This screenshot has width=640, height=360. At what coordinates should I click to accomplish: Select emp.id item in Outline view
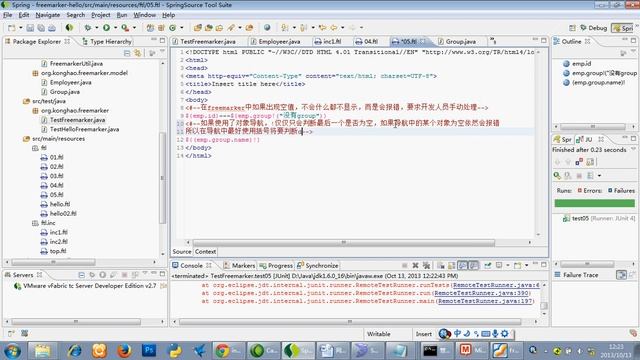tap(581, 64)
